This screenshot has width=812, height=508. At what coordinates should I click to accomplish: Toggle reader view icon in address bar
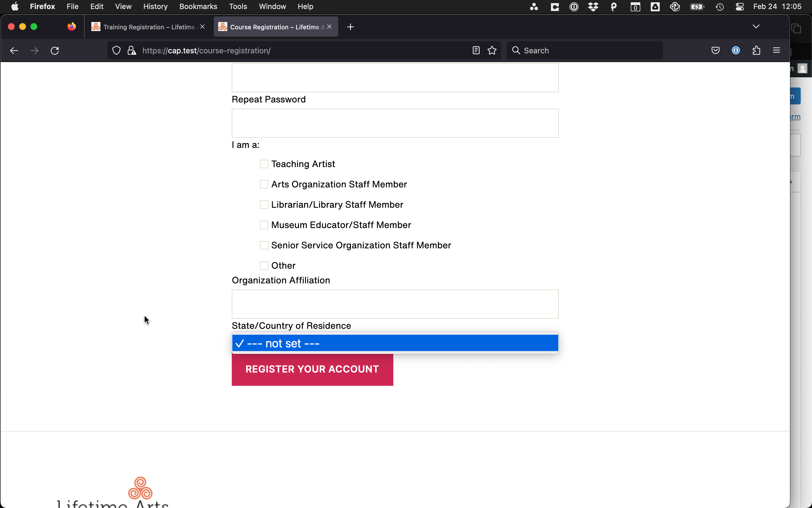[476, 51]
